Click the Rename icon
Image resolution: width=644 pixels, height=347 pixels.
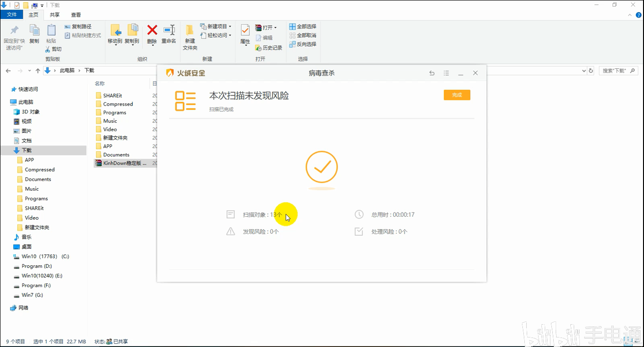(169, 30)
